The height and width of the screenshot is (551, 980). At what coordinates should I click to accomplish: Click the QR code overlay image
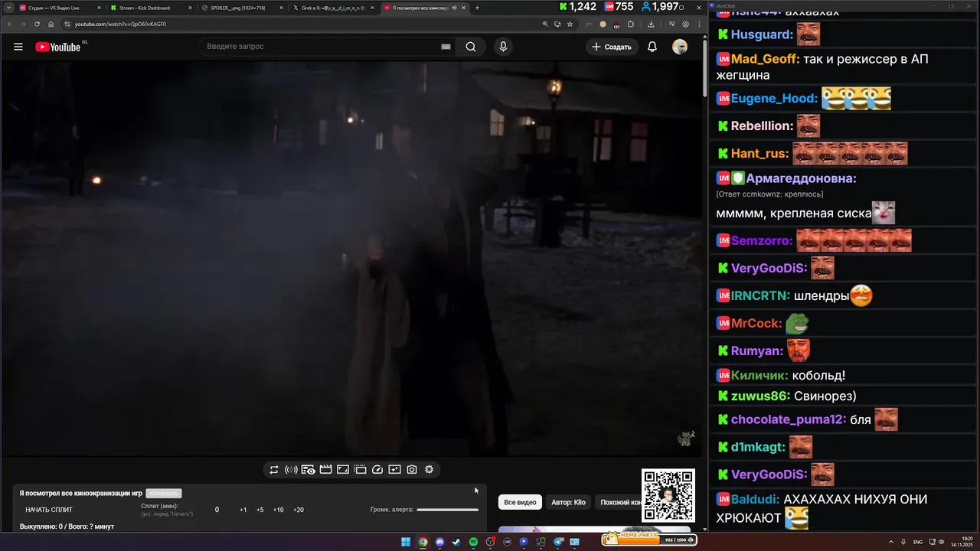[x=668, y=496]
